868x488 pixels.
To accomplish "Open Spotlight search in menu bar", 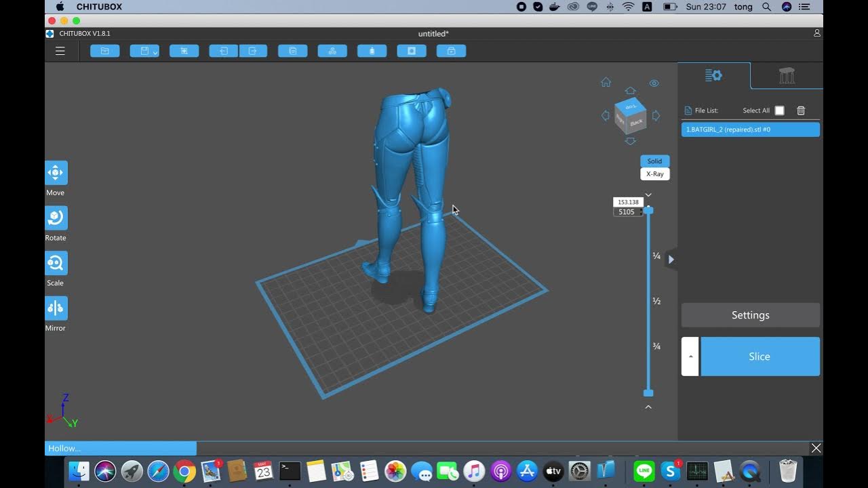I will click(766, 7).
